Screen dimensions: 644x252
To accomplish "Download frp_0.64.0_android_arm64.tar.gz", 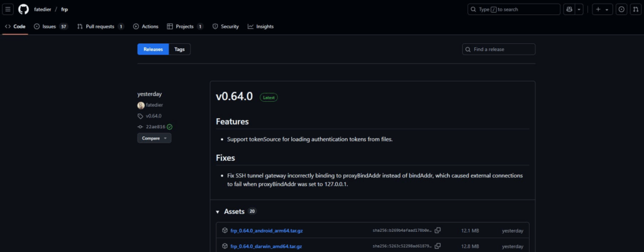I will (x=267, y=231).
